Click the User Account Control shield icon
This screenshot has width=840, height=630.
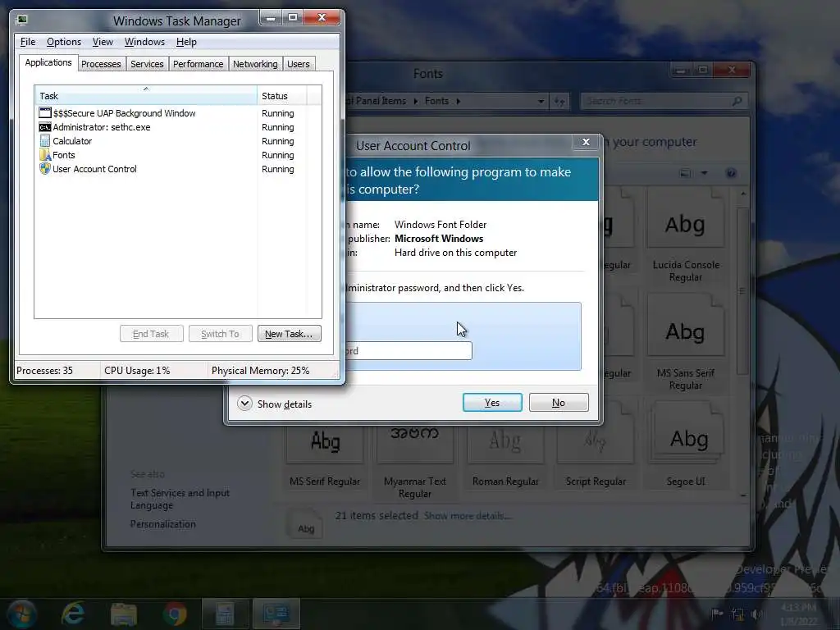click(45, 169)
